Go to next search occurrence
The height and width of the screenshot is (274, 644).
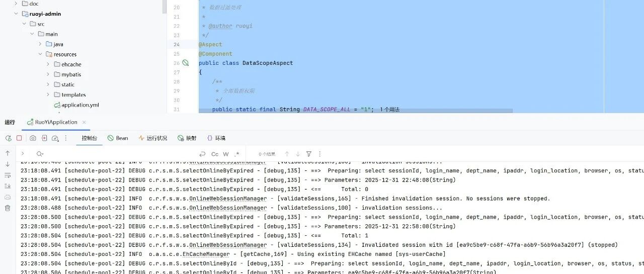pyautogui.click(x=298, y=154)
